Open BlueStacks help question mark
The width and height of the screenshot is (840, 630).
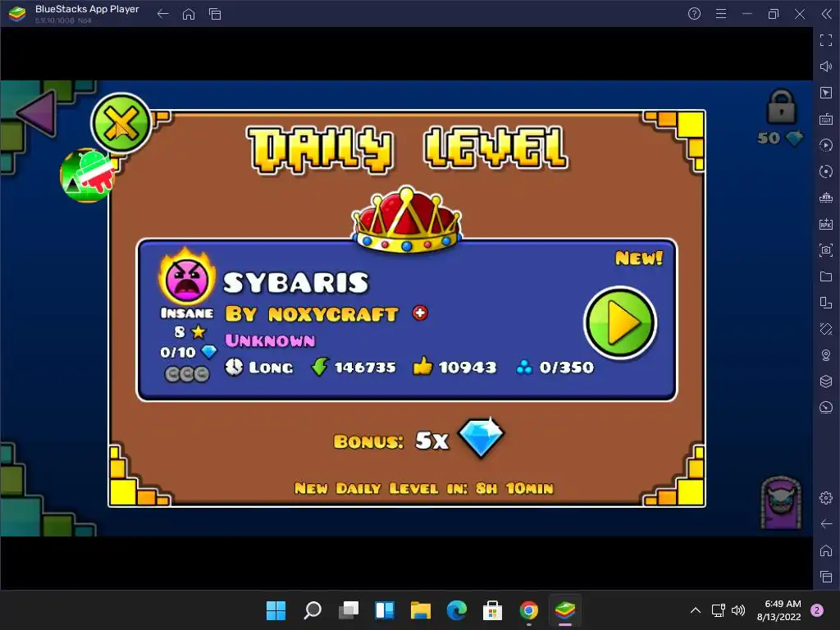694,14
